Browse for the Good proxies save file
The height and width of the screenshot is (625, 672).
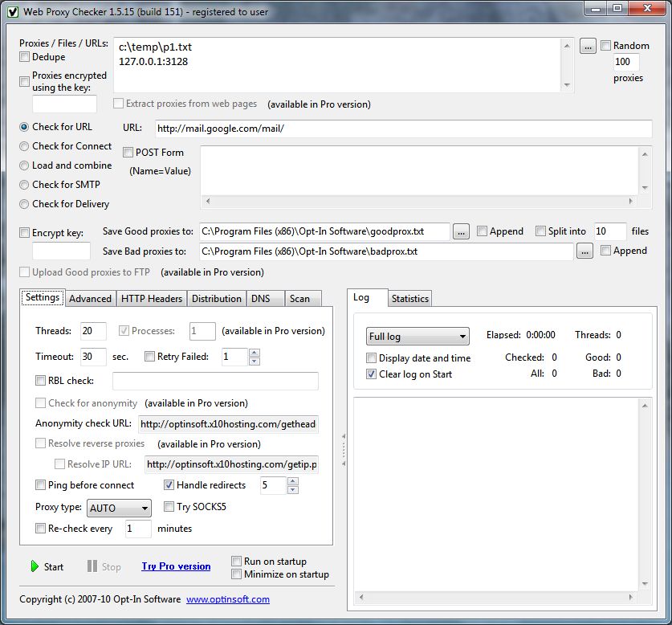[x=461, y=231]
